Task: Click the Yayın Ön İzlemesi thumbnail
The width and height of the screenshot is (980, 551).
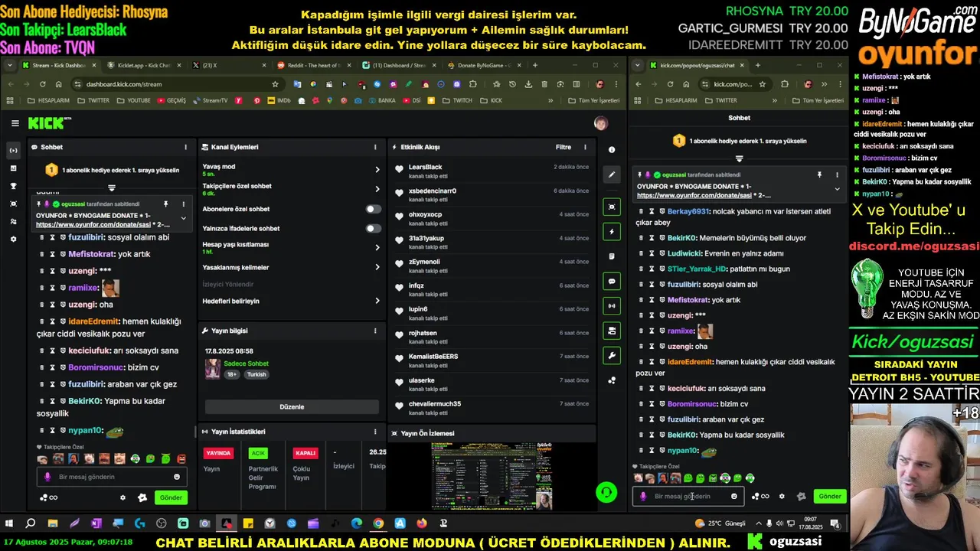Action: click(x=492, y=476)
